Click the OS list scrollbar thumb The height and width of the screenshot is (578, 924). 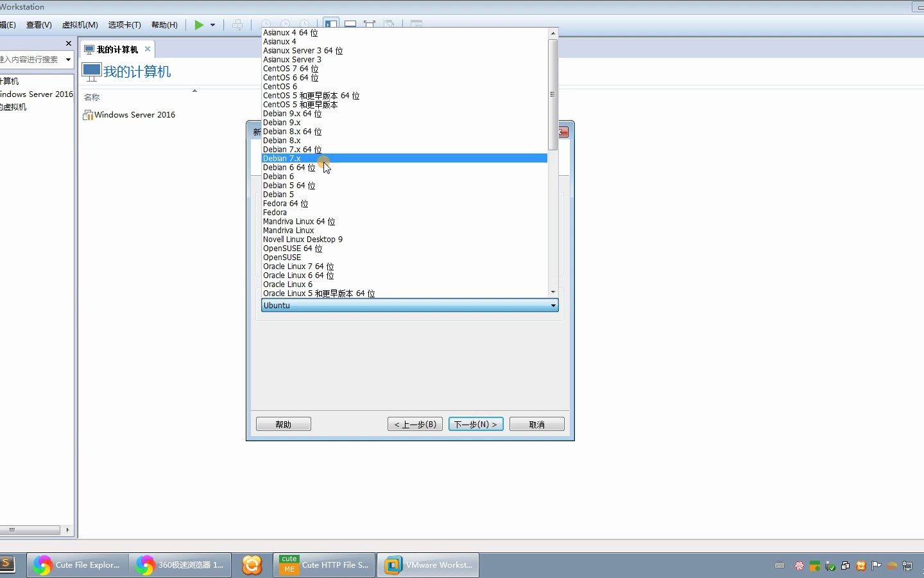click(553, 94)
